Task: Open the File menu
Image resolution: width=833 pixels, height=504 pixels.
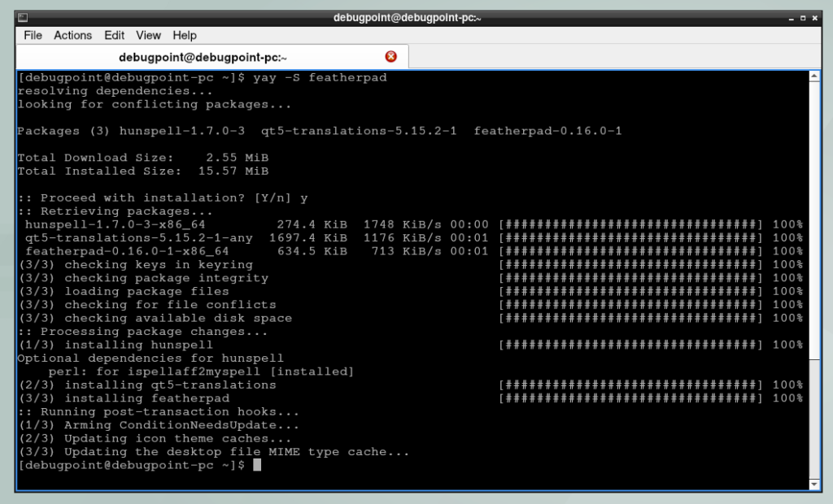Action: pyautogui.click(x=33, y=35)
